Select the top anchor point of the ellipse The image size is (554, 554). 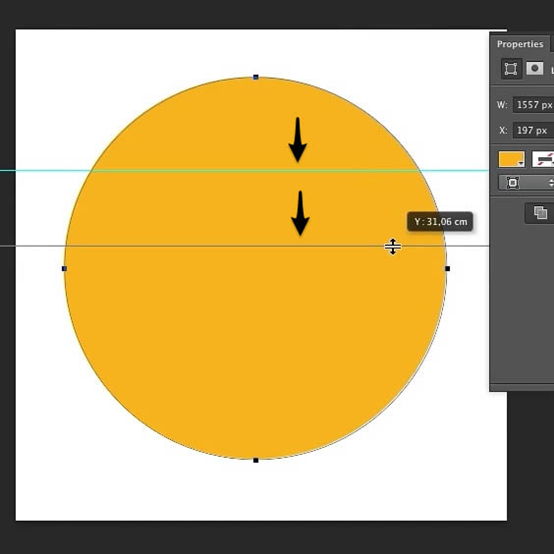[x=256, y=77]
